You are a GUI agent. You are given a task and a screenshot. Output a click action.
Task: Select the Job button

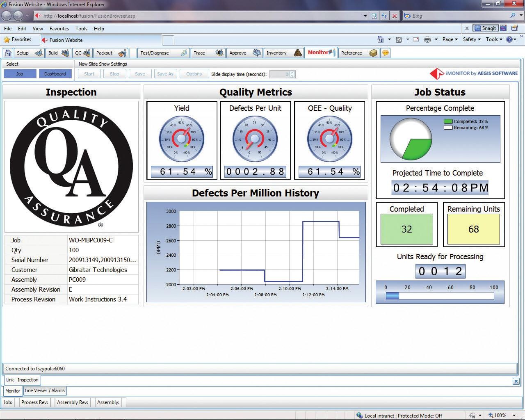(20, 74)
